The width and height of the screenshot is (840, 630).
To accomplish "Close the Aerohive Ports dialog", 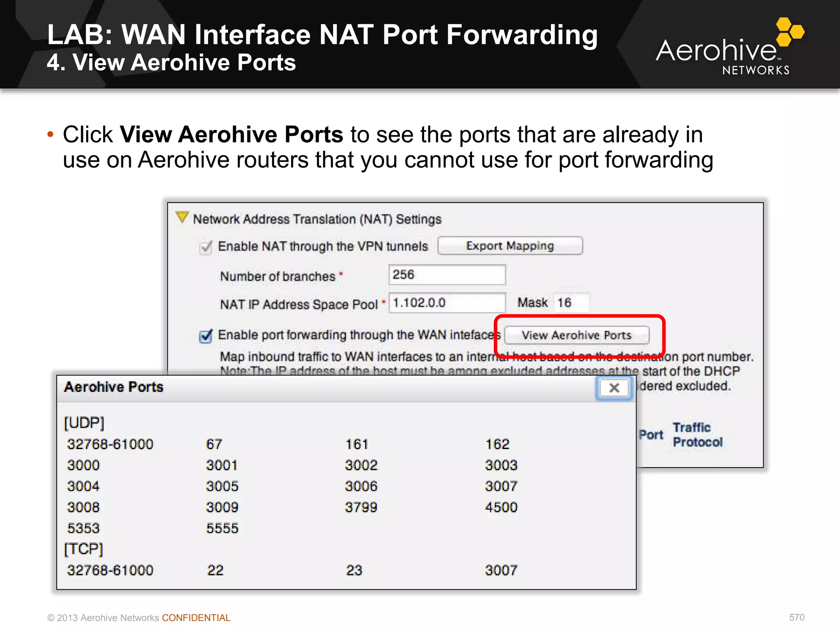I will 614,388.
